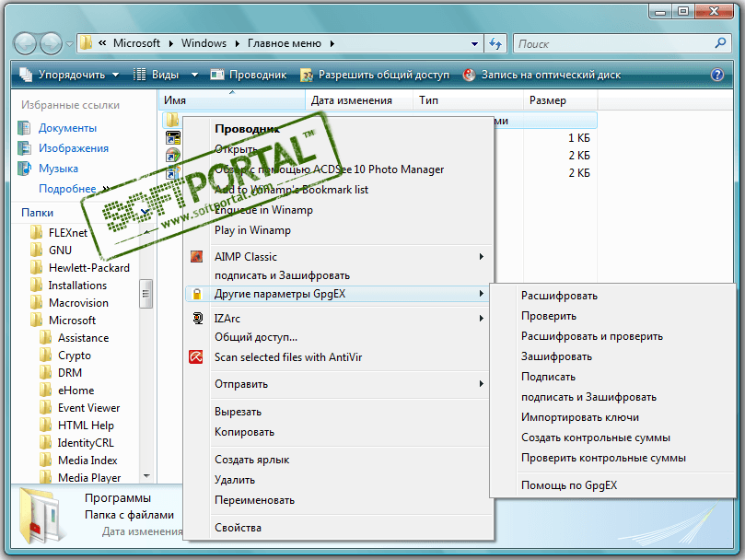Select the Media Index folder in tree
Screen dimensions: 745x560
(x=87, y=461)
